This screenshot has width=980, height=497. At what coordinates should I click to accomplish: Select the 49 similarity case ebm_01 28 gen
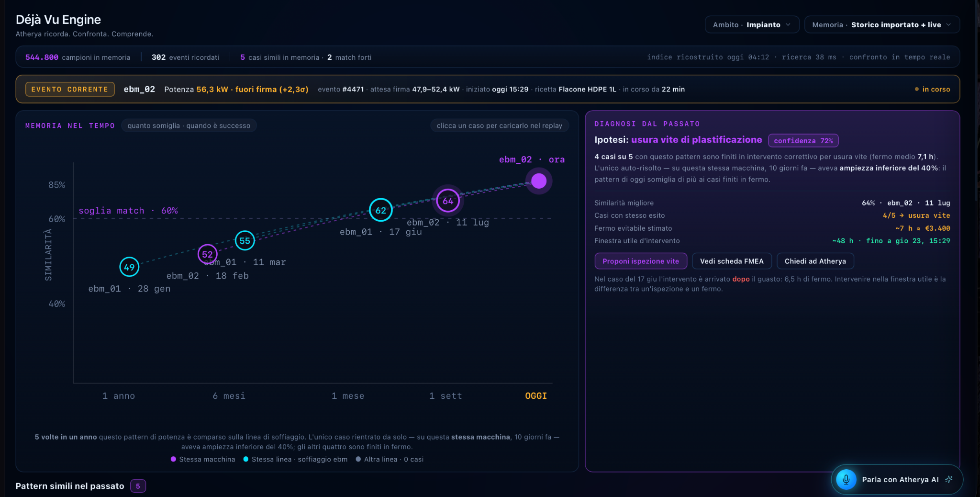click(x=129, y=267)
